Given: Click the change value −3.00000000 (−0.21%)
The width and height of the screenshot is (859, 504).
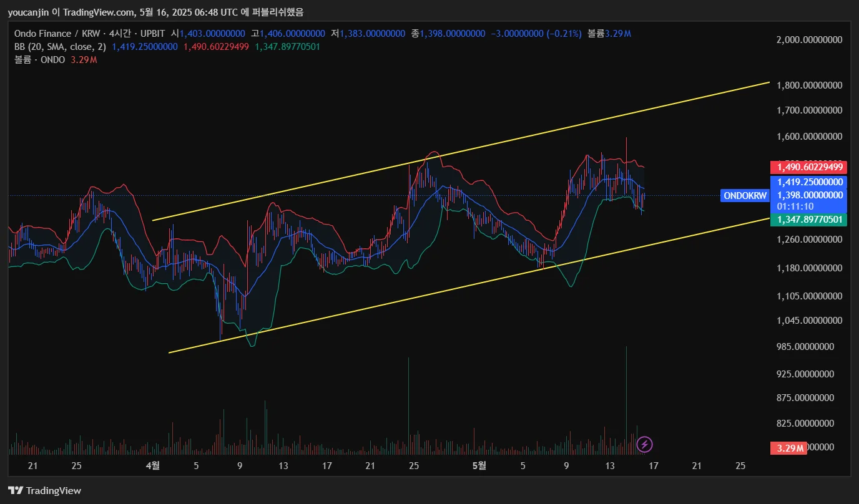Looking at the screenshot, I should coord(536,33).
